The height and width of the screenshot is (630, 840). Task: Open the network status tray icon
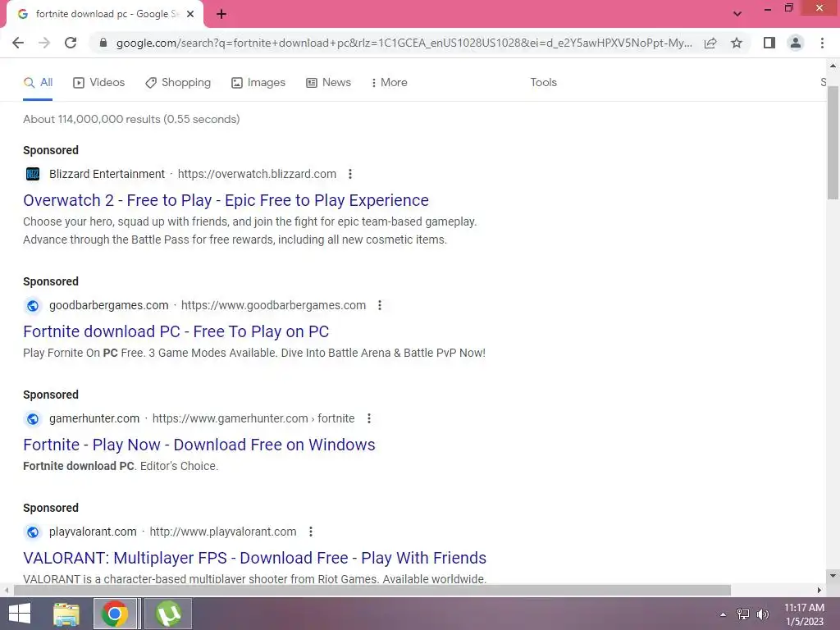pos(743,614)
